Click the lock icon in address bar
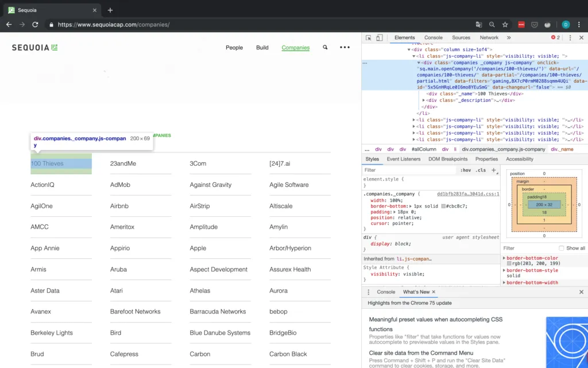 [x=51, y=25]
